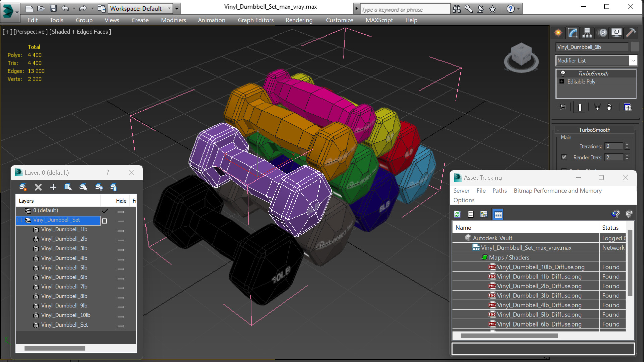Redo the last action
This screenshot has height=362, width=644.
(83, 8)
